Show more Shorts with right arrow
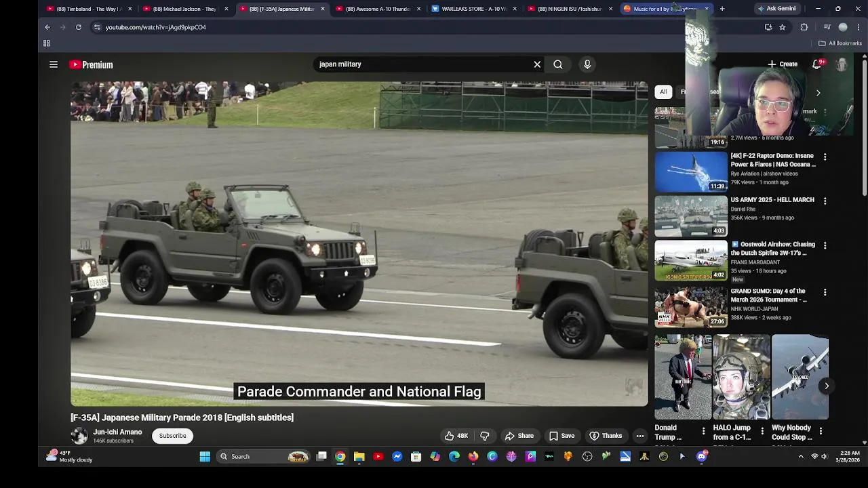 click(827, 386)
